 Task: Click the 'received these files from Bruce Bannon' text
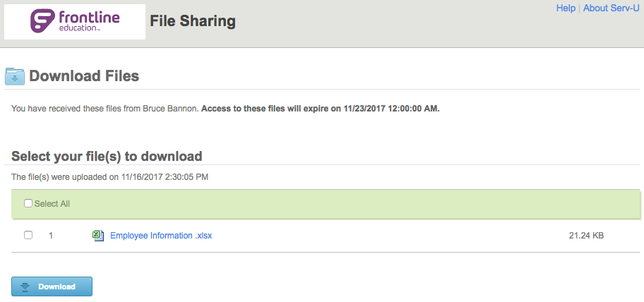tap(106, 109)
